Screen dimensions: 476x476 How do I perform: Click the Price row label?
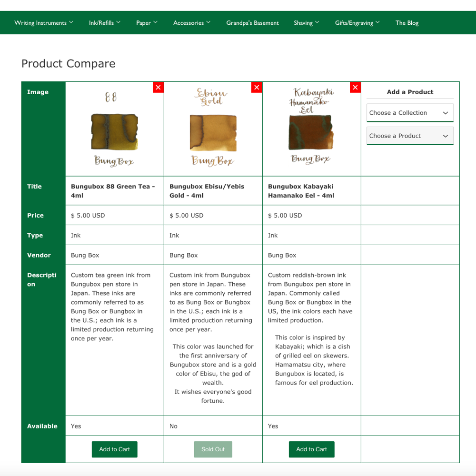coord(35,215)
